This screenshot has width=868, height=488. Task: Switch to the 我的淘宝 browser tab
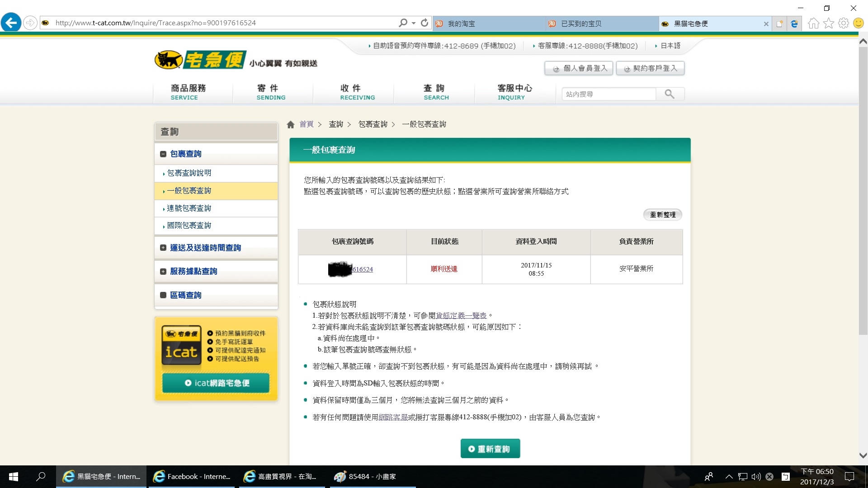(489, 23)
